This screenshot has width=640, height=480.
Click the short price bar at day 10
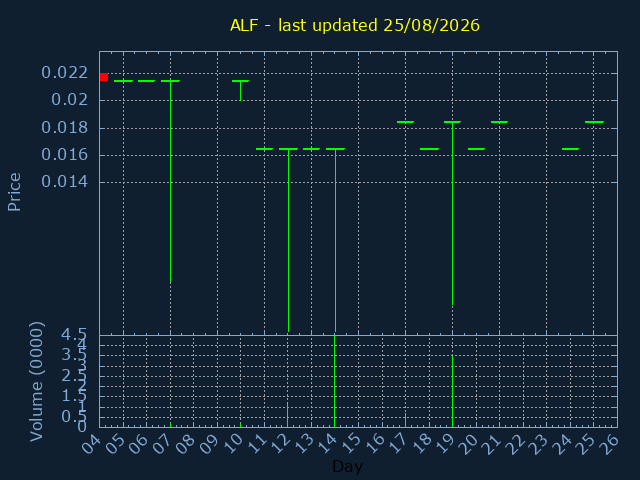click(x=240, y=91)
